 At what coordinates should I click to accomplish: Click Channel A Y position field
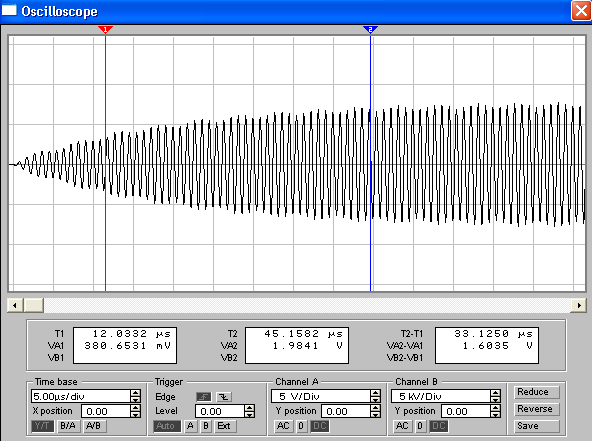pyautogui.click(x=346, y=411)
